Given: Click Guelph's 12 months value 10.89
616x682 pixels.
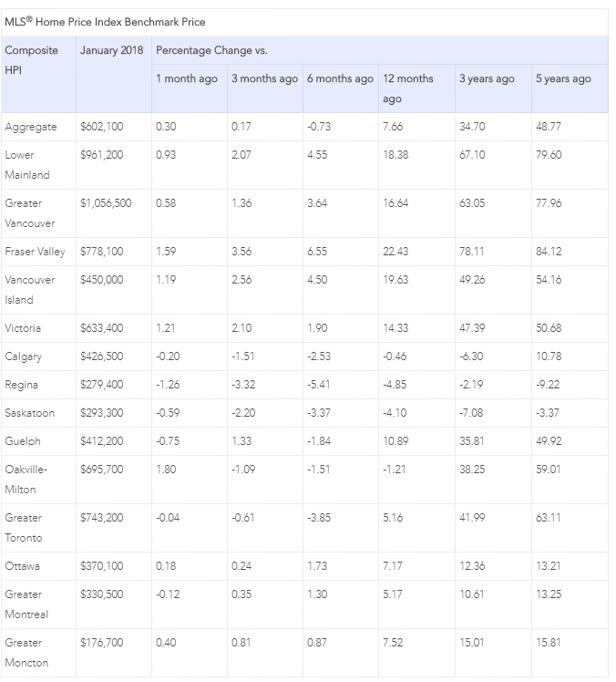Looking at the screenshot, I should coord(395,441).
